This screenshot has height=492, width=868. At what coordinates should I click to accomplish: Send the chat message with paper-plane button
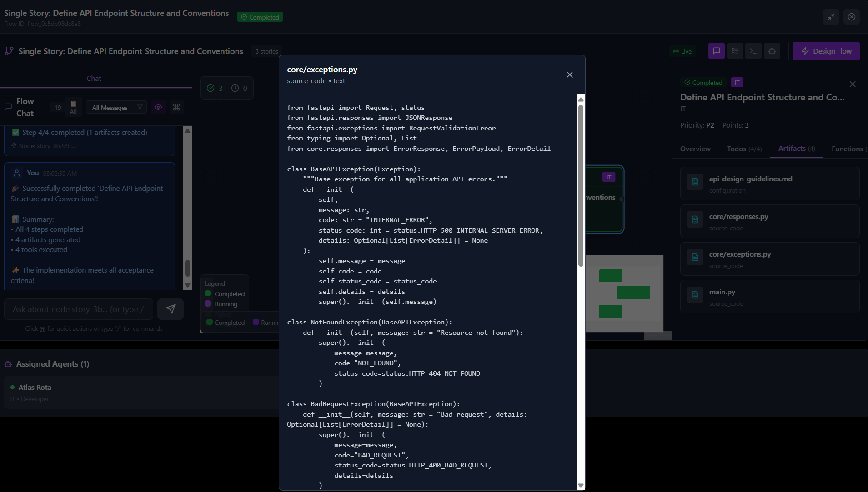pyautogui.click(x=171, y=309)
